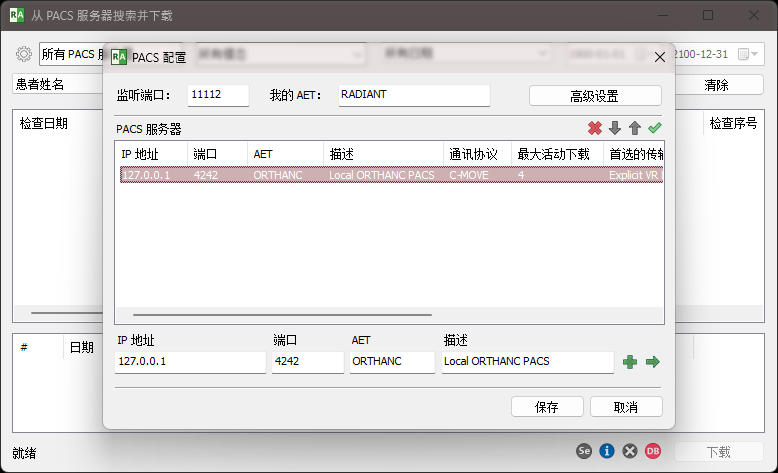This screenshot has height=473, width=778.
Task: Open end date 2100-12-31 calendar dropdown
Action: coord(748,54)
